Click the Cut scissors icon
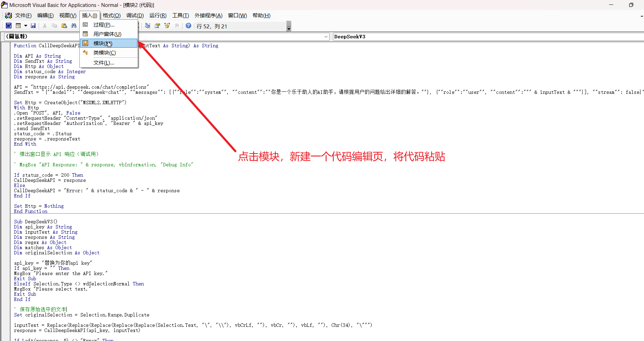Viewport: 644px width, 341px height. click(x=45, y=26)
